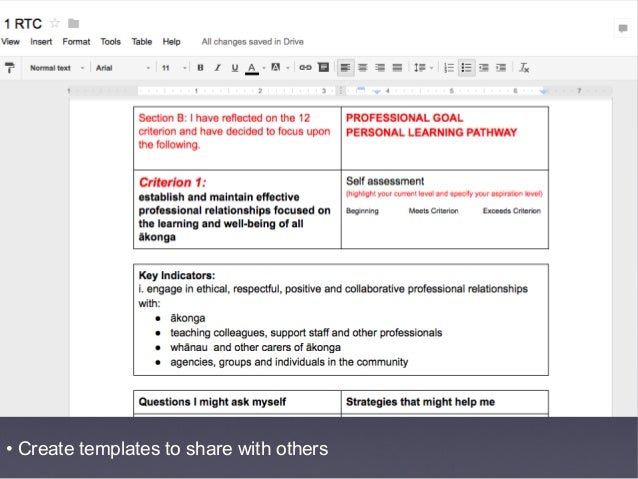Image resolution: width=638 pixels, height=479 pixels.
Task: Click 'agencies, groups and individuals' bullet
Action: (x=289, y=362)
